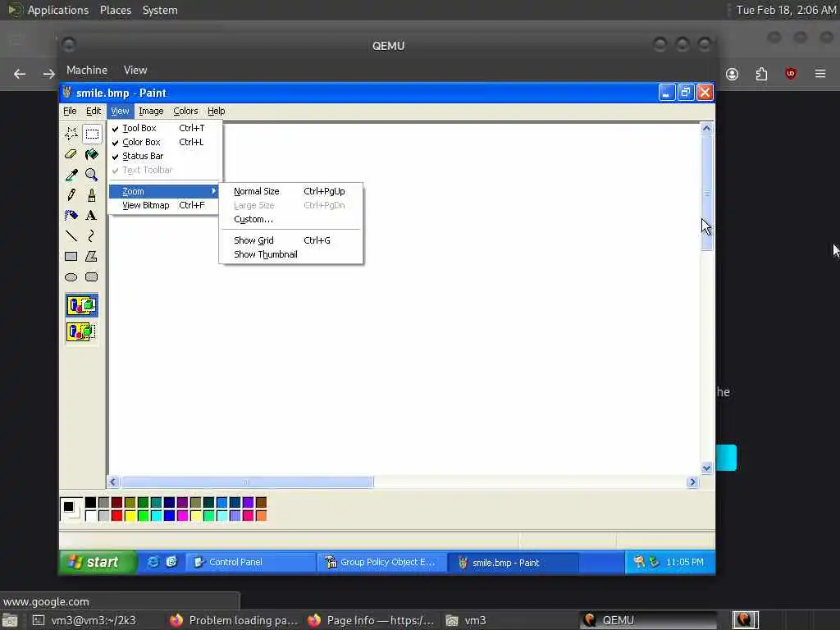
Task: Toggle Tool Box visibility in View menu
Action: 164,128
